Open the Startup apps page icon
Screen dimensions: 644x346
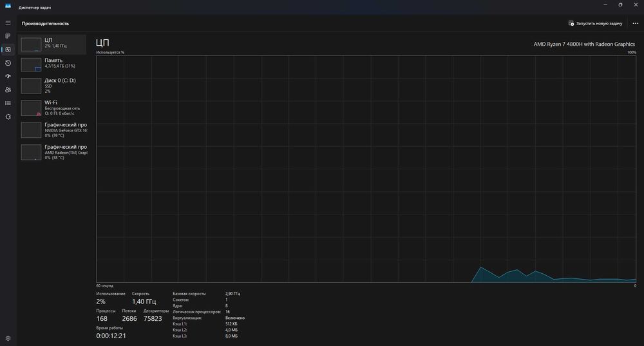click(x=8, y=77)
